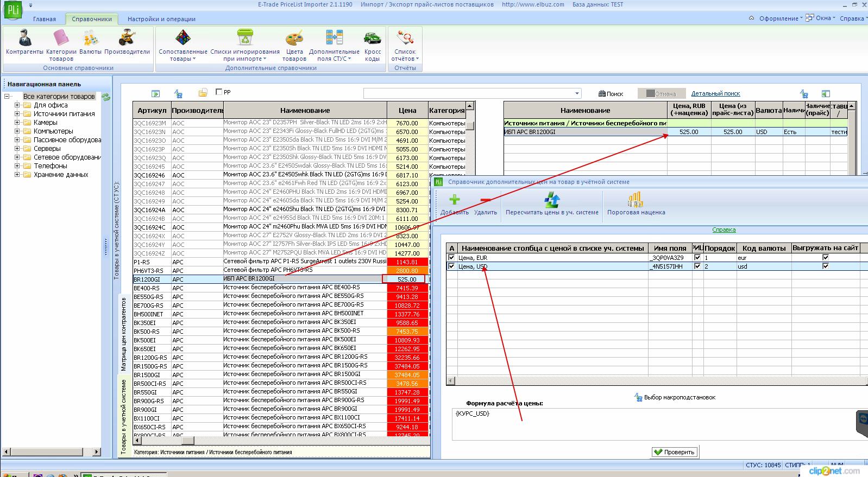Expand the Серверы category

[17, 149]
